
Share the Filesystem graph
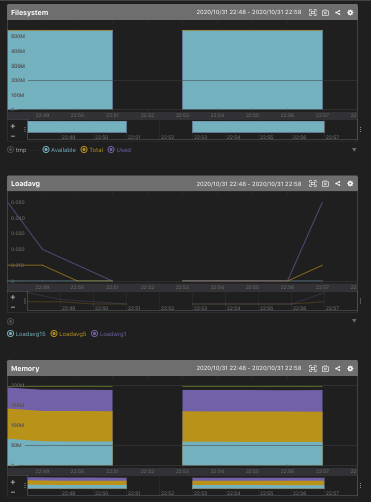click(x=338, y=13)
